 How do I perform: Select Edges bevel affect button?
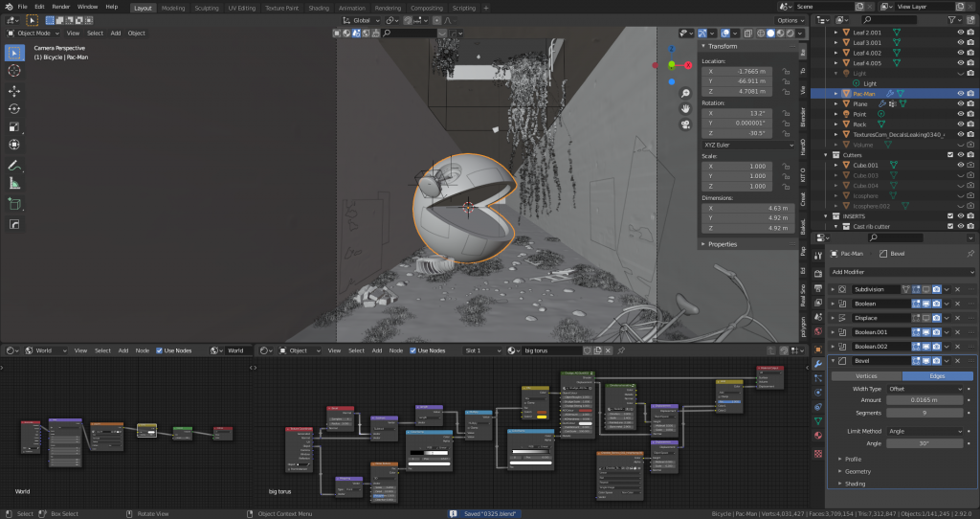coord(938,376)
